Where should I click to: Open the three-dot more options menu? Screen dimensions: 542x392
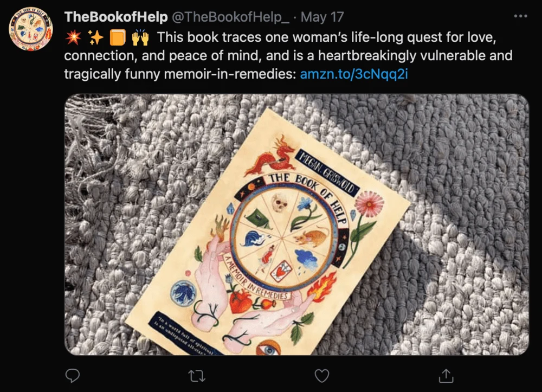pos(520,16)
